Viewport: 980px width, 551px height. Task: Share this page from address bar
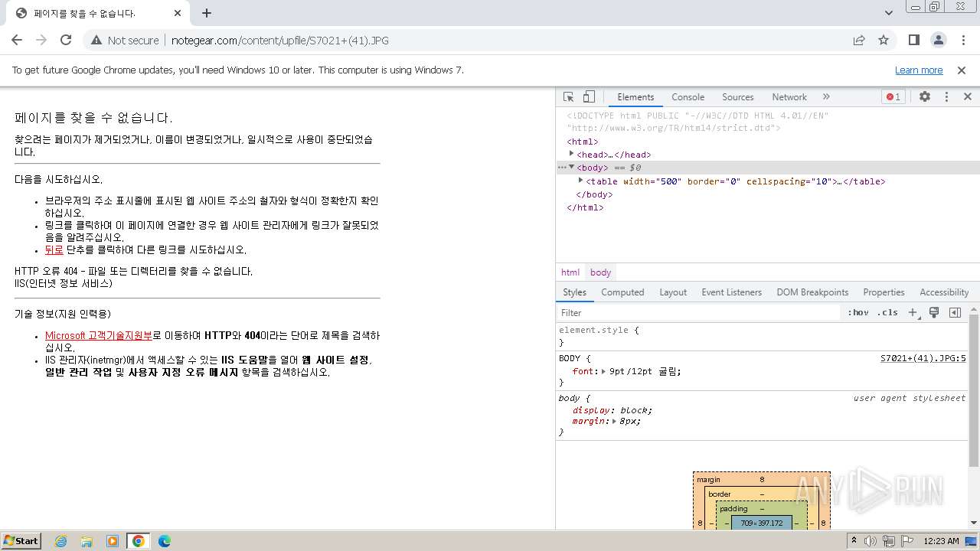coord(859,40)
